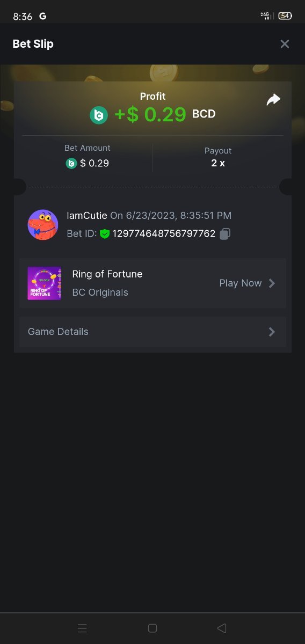The image size is (305, 644).
Task: Tap the Android back navigation triangle
Action: pos(222,628)
